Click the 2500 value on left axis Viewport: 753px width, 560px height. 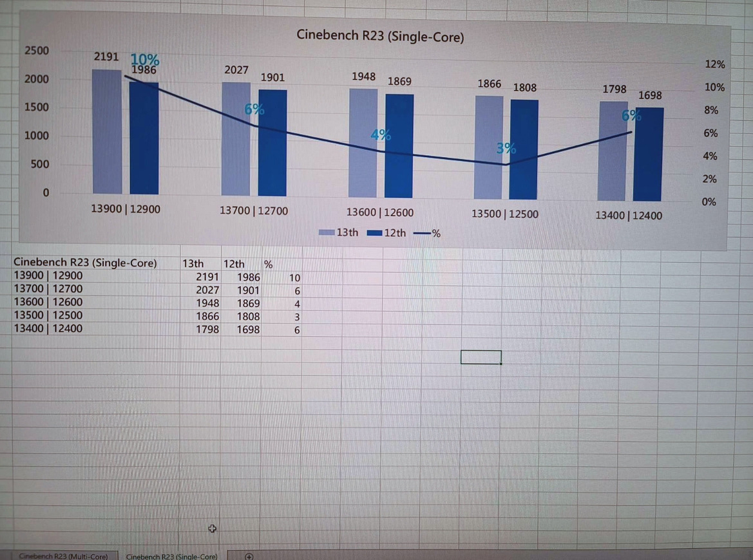(37, 50)
